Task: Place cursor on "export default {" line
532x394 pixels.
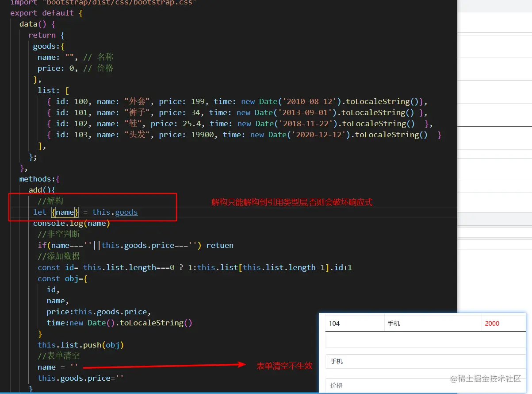Action: tap(46, 13)
